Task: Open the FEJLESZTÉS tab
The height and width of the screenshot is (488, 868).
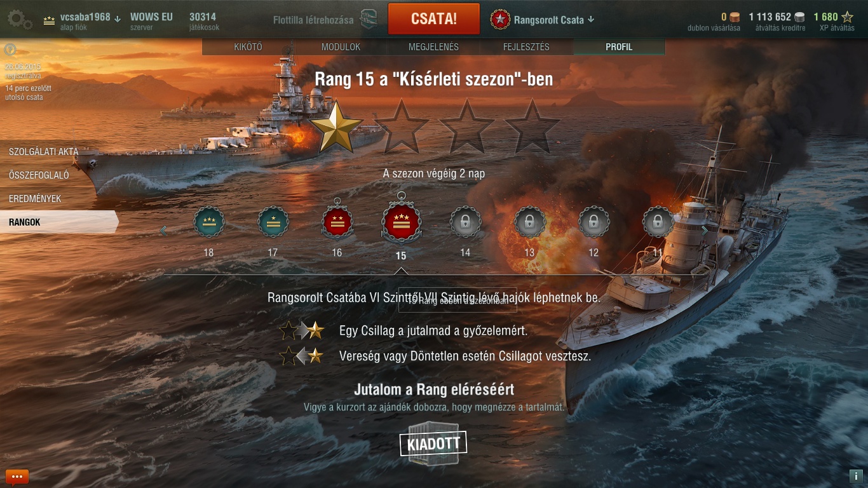Action: point(526,47)
